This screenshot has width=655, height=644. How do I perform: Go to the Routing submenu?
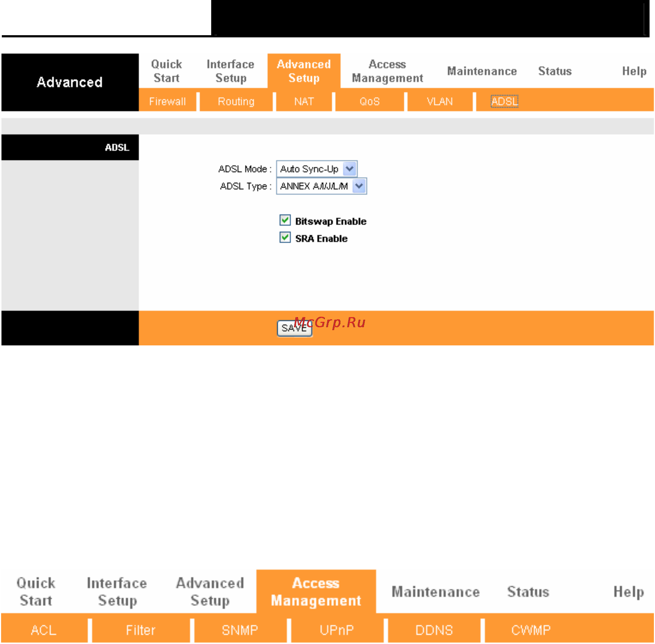(x=236, y=101)
